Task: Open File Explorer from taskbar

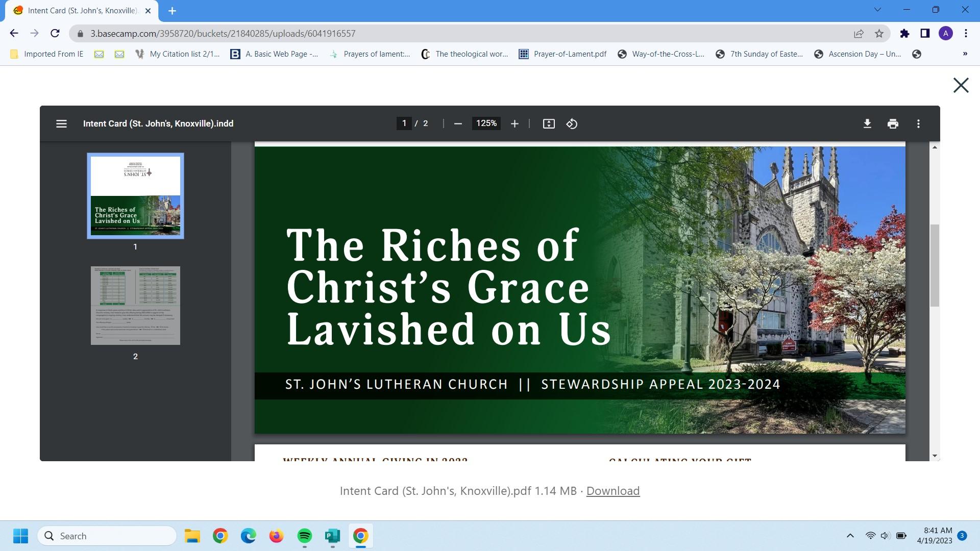Action: 192,536
